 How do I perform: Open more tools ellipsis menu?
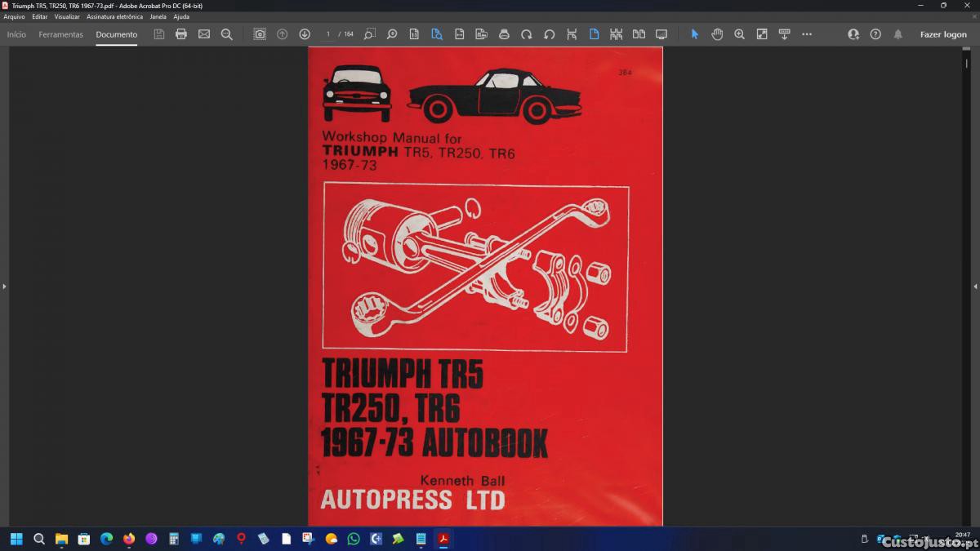click(x=807, y=34)
